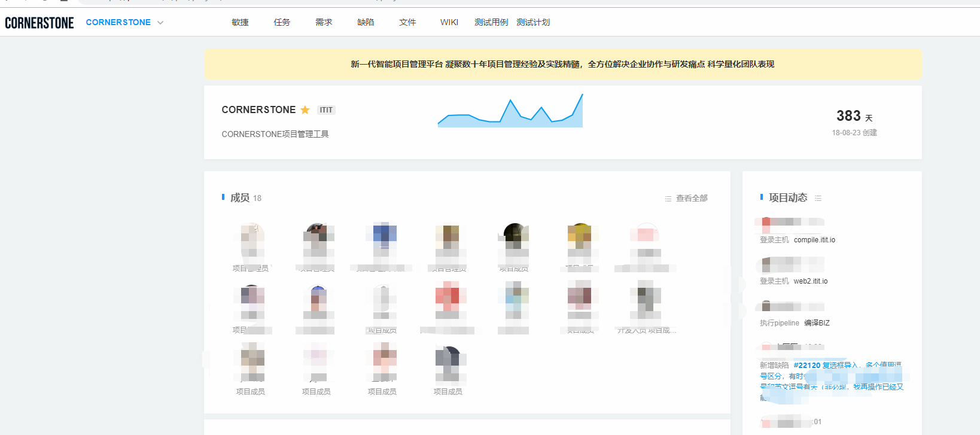The height and width of the screenshot is (435, 980).
Task: Toggle the star favorite icon beside CORNERSTONE
Action: 305,109
